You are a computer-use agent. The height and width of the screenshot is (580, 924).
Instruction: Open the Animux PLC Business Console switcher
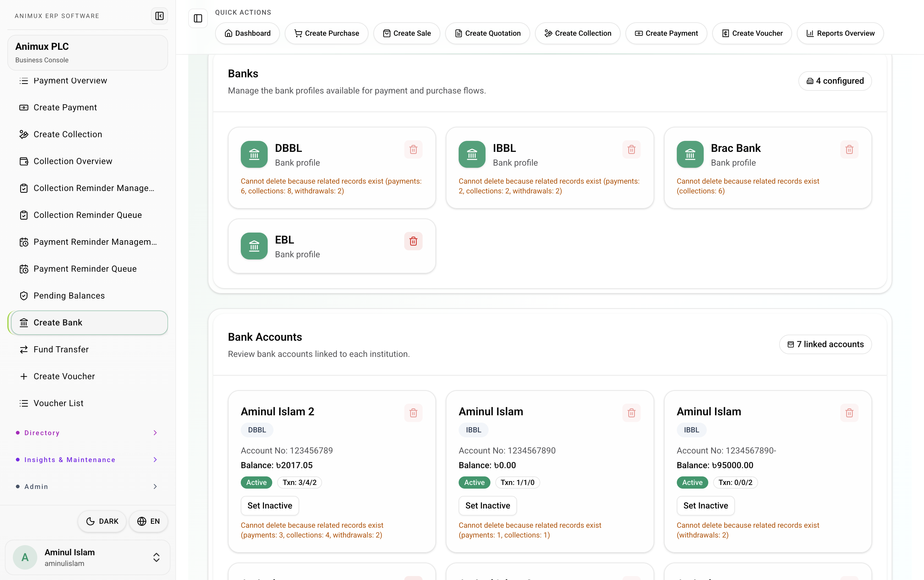click(87, 53)
